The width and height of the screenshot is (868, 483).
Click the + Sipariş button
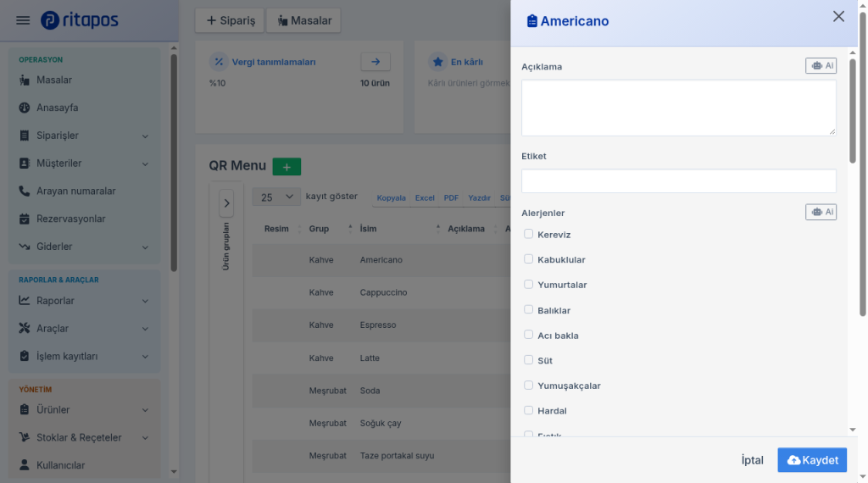(x=230, y=20)
